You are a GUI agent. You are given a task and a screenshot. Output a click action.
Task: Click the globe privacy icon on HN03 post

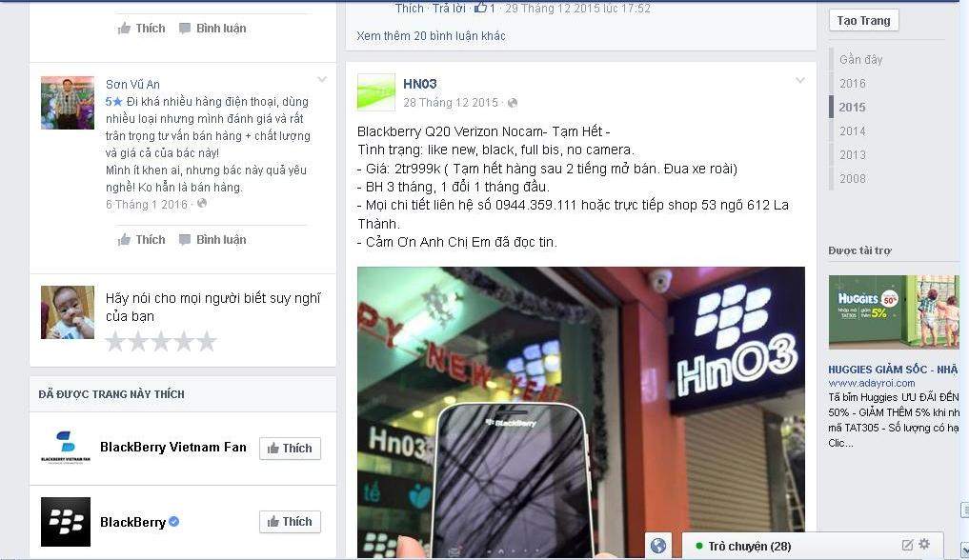[513, 103]
